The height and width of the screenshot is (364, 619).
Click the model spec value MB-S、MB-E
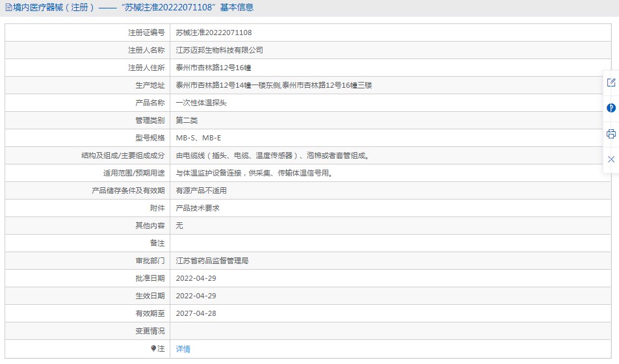(198, 138)
